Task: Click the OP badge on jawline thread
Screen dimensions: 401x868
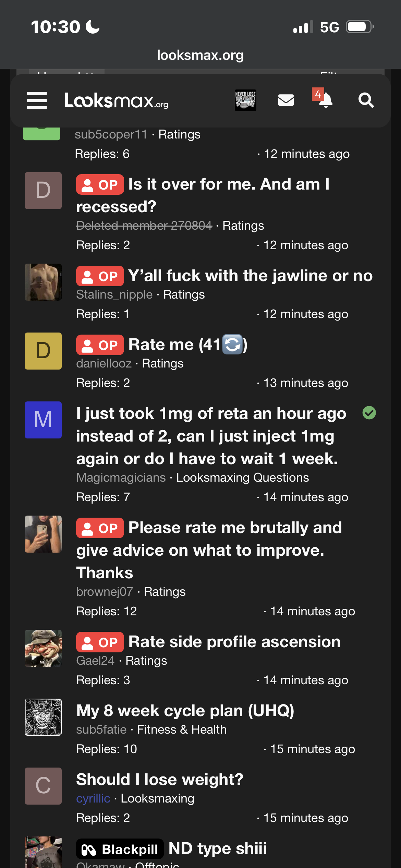Action: pos(100,276)
